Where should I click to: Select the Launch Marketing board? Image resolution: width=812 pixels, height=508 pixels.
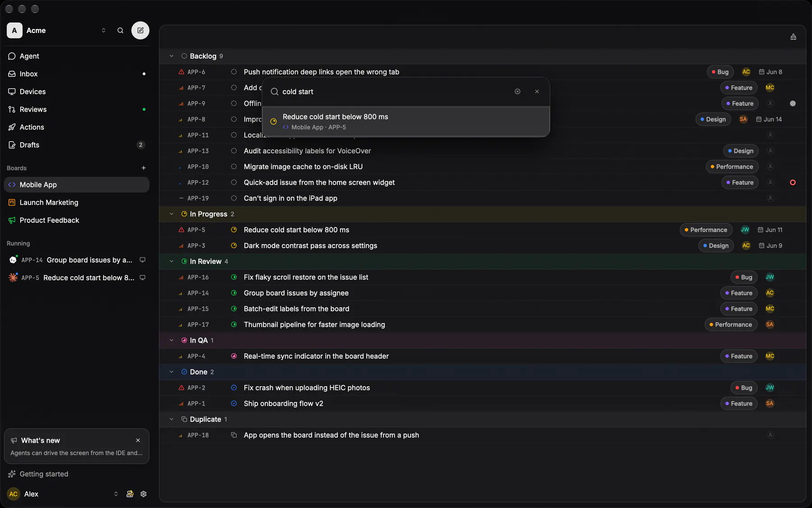[77, 203]
